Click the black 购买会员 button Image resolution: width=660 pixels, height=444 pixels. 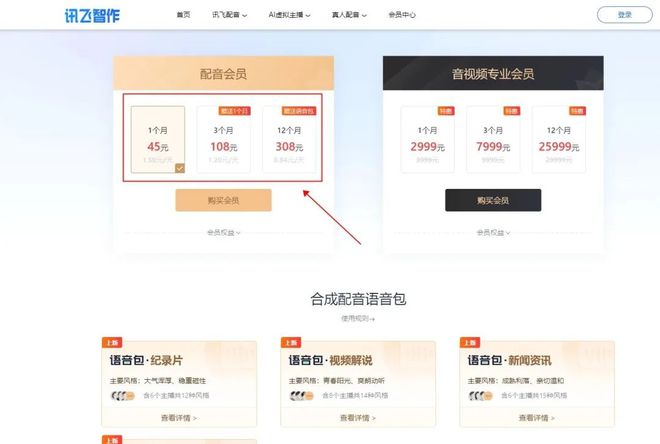[x=493, y=200]
